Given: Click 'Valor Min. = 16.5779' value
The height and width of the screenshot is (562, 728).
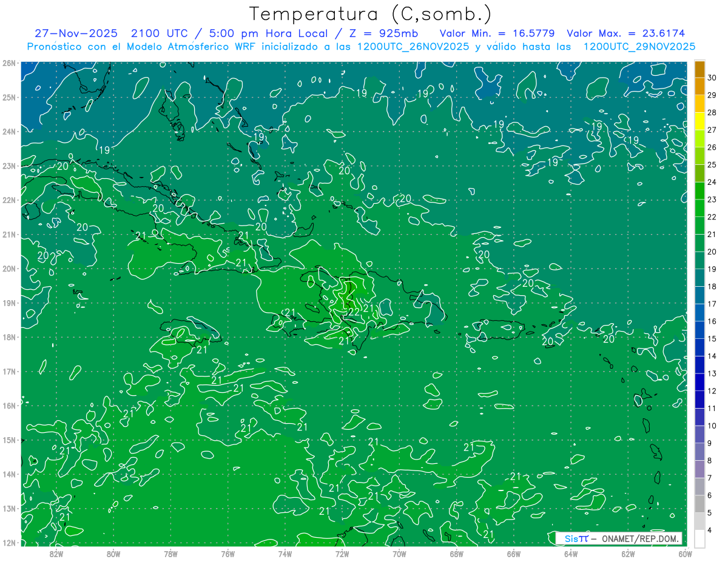Looking at the screenshot, I should tap(497, 33).
